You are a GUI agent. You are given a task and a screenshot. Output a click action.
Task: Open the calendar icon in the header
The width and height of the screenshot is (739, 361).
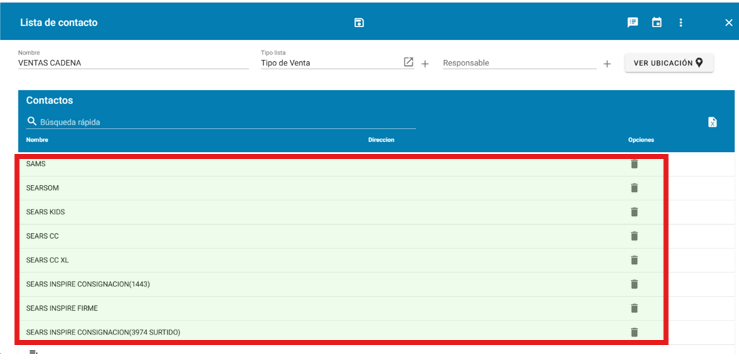click(657, 23)
